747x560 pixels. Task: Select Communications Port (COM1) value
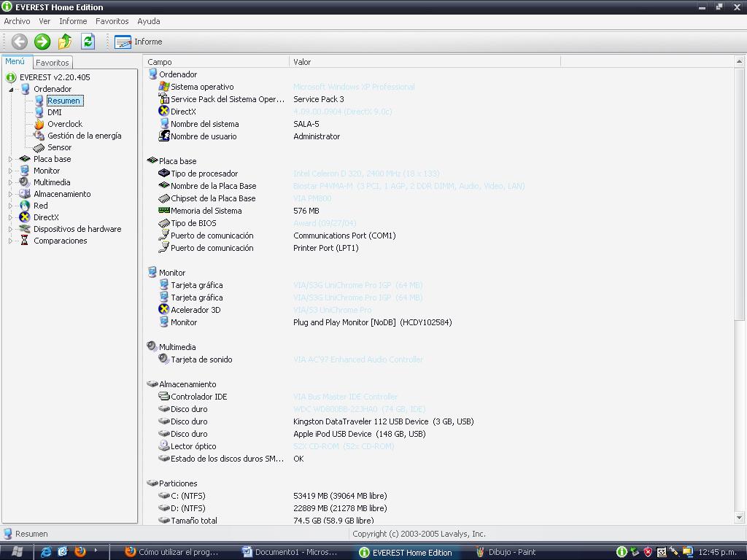point(344,236)
